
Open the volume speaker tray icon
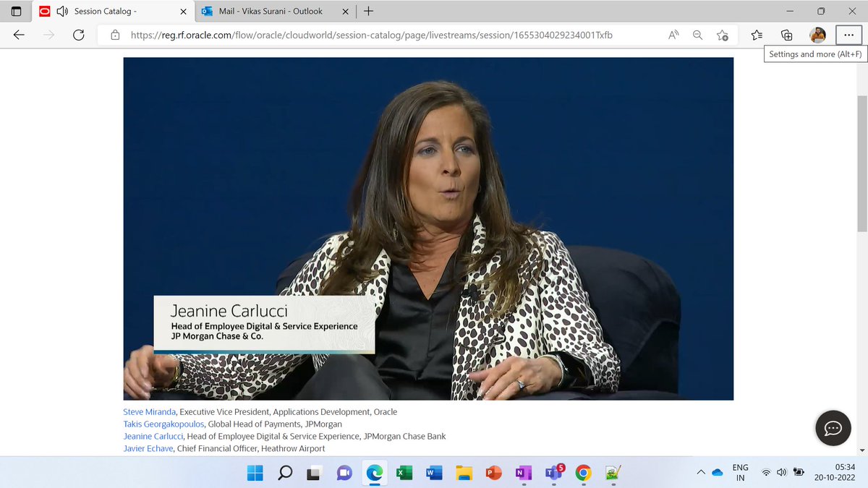tap(782, 473)
